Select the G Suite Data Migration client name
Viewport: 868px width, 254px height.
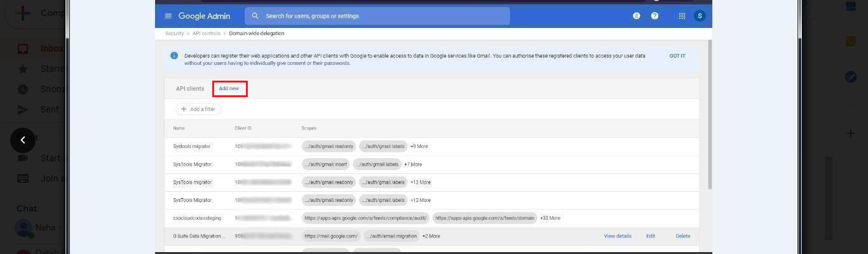pos(199,236)
